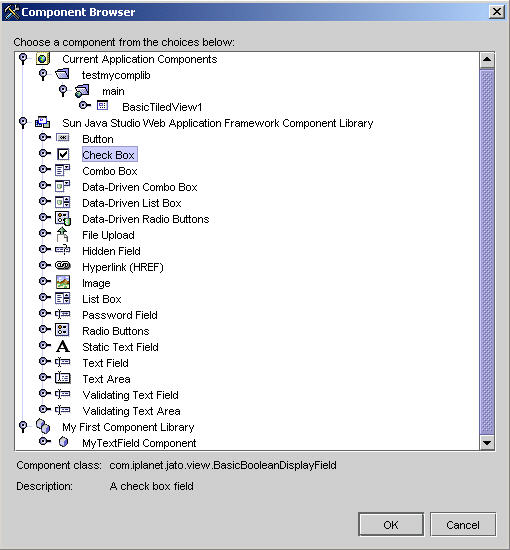Click the Button component icon
The width and height of the screenshot is (510, 550).
(x=62, y=138)
